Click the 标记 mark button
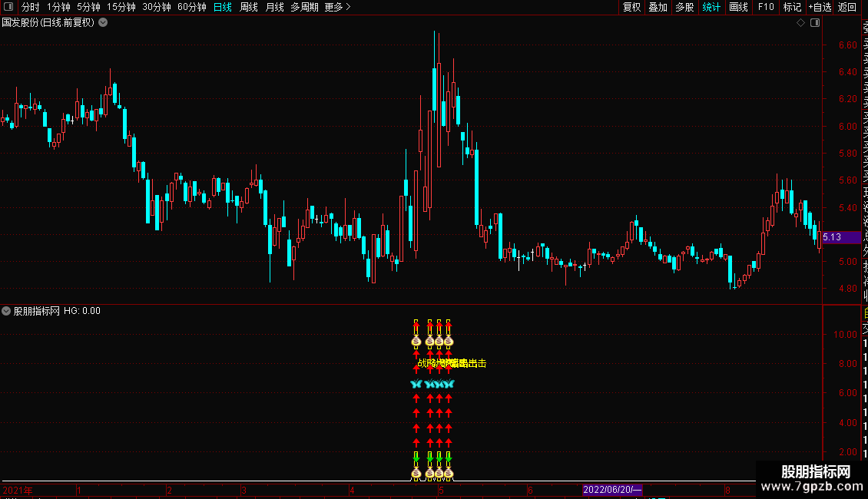This screenshot has width=868, height=499. pos(793,7)
